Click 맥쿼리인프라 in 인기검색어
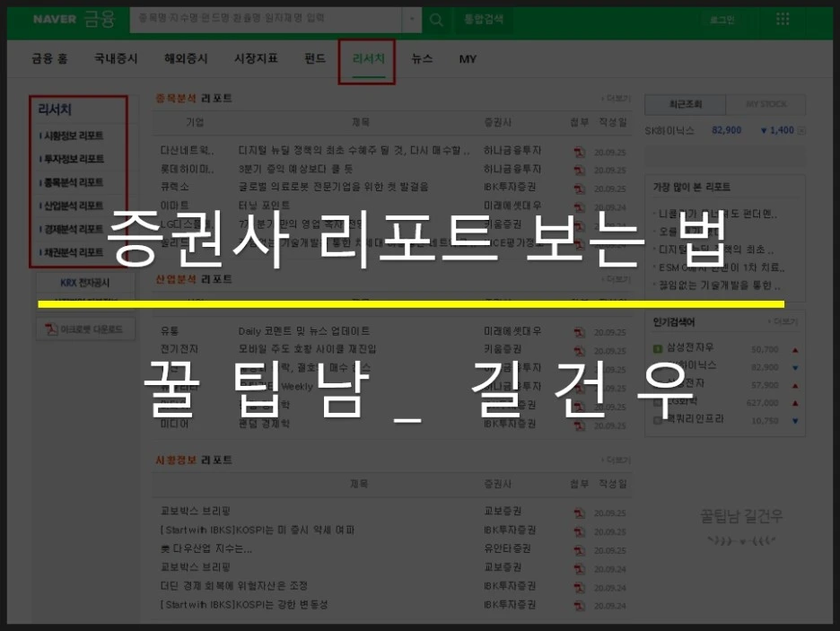Image resolution: width=840 pixels, height=631 pixels. coord(695,419)
